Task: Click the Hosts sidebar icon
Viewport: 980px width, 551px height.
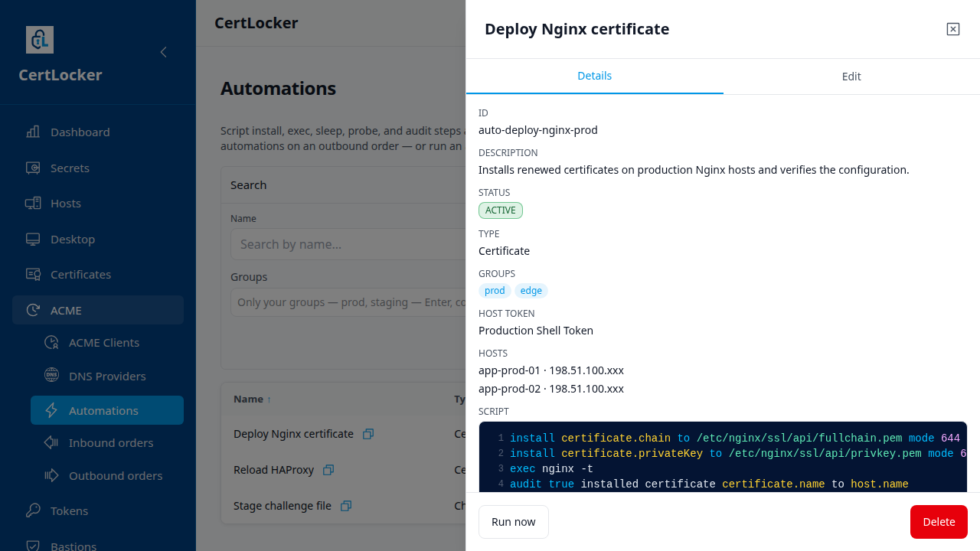Action: click(x=33, y=204)
